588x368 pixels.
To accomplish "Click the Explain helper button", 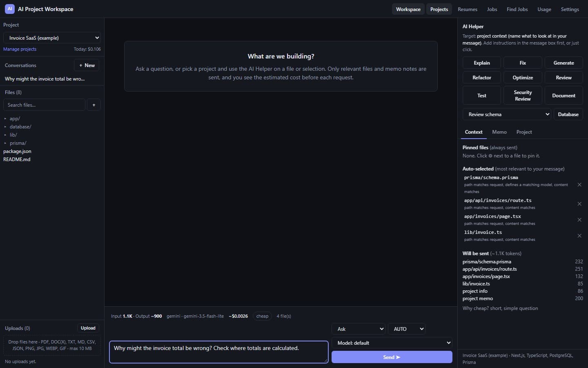I will coord(481,63).
